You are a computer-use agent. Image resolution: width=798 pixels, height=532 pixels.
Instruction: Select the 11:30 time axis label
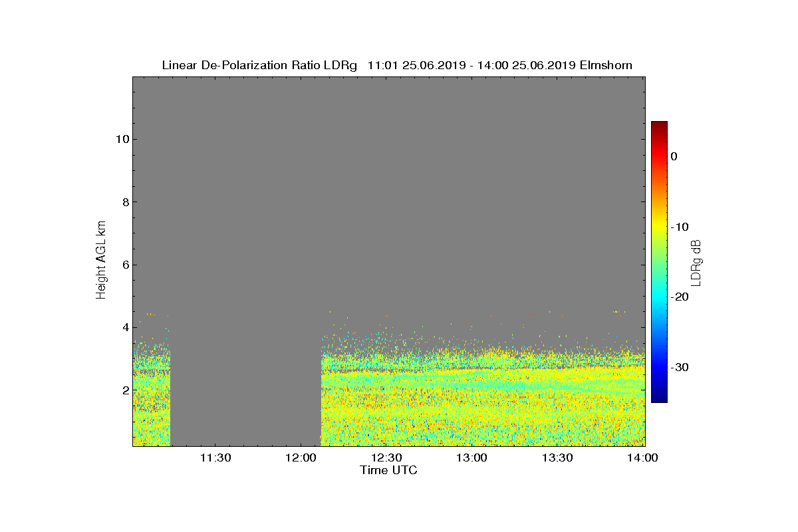click(x=215, y=458)
